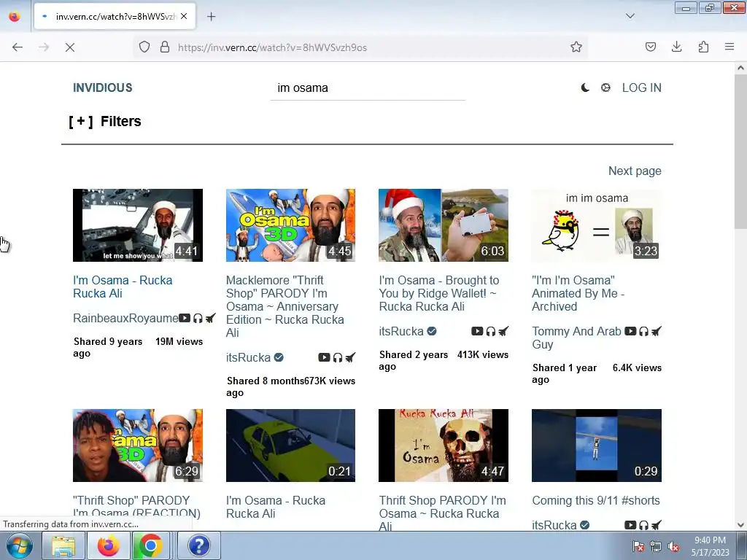Toggle dark theme with the moon icon
The image size is (747, 560).
585,87
